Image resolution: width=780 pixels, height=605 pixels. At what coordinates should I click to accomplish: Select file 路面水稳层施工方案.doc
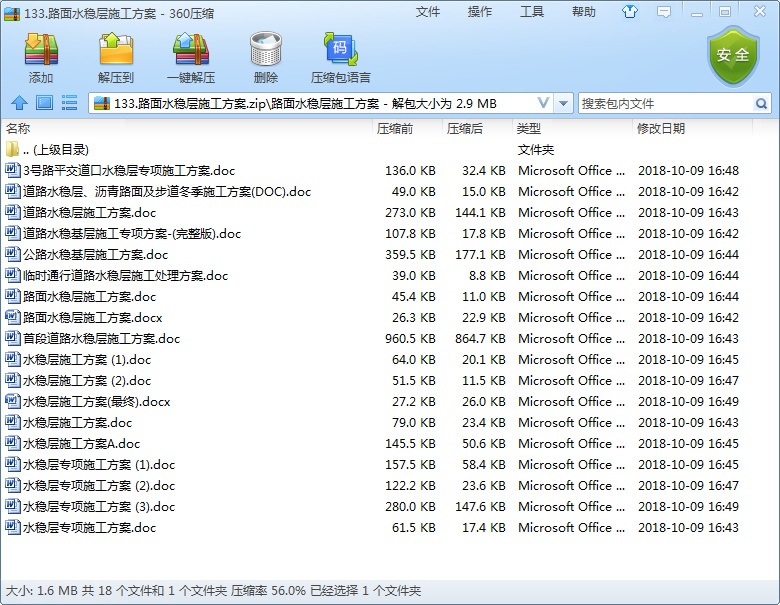click(378, 296)
